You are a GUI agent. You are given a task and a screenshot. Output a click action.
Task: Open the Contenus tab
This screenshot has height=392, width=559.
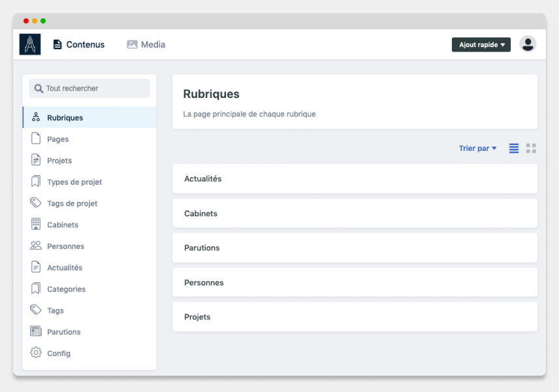click(79, 44)
